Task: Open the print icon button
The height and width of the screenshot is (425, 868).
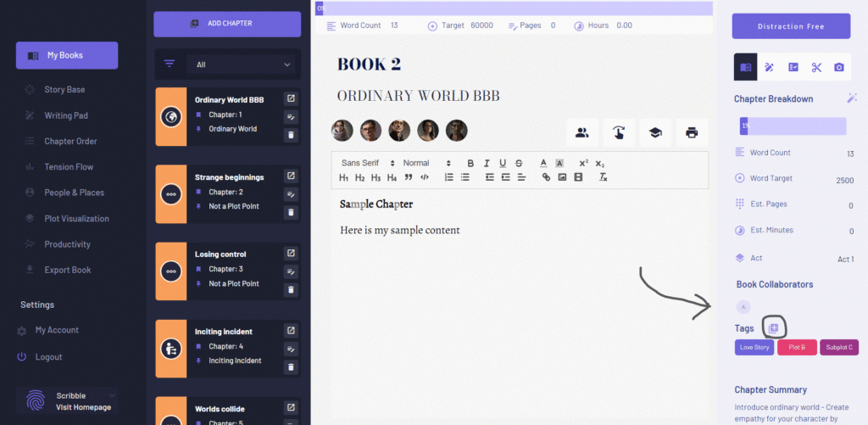Action: click(692, 132)
